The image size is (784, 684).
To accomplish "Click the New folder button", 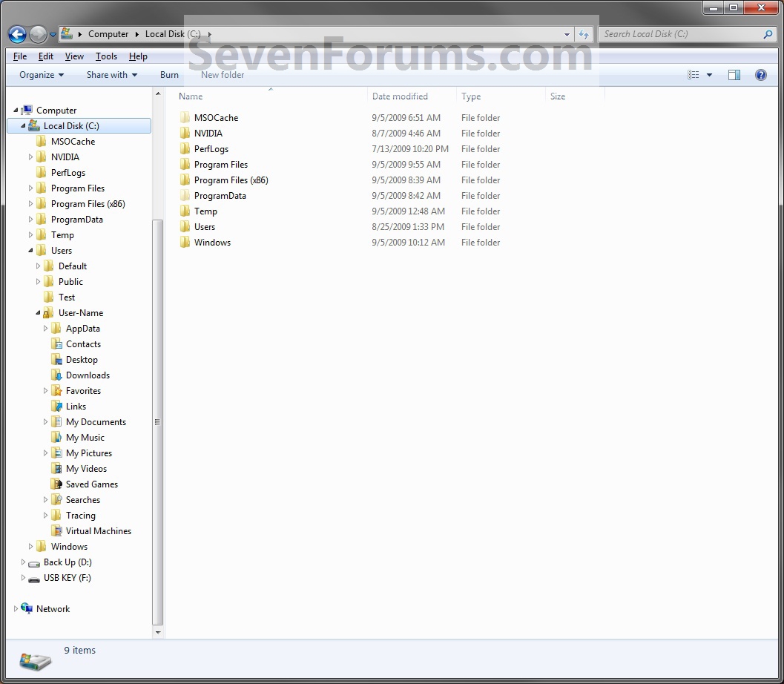I will coord(222,74).
